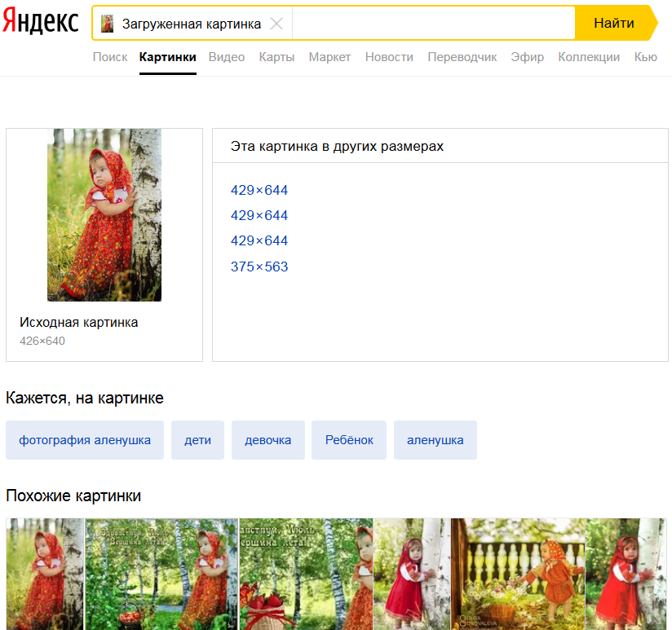This screenshot has width=672, height=630.
Task: Click the Похожие картинки heading
Action: 73,496
